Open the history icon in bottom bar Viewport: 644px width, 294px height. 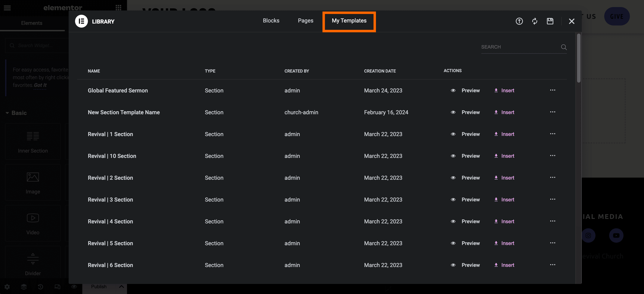coord(40,287)
